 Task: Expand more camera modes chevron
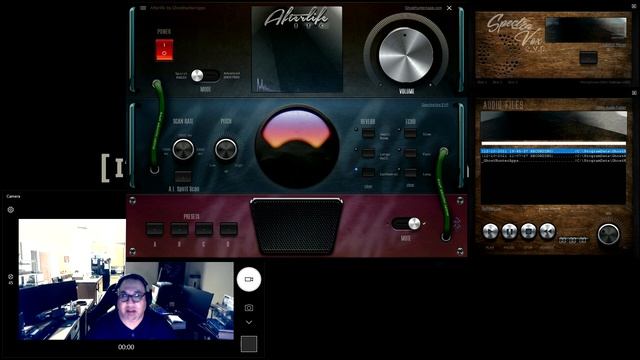(x=249, y=322)
